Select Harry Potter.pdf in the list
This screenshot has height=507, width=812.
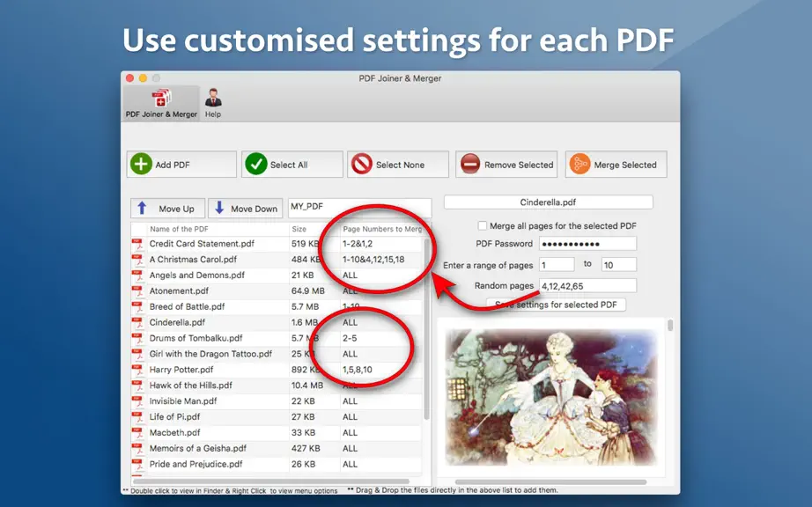[277, 370]
